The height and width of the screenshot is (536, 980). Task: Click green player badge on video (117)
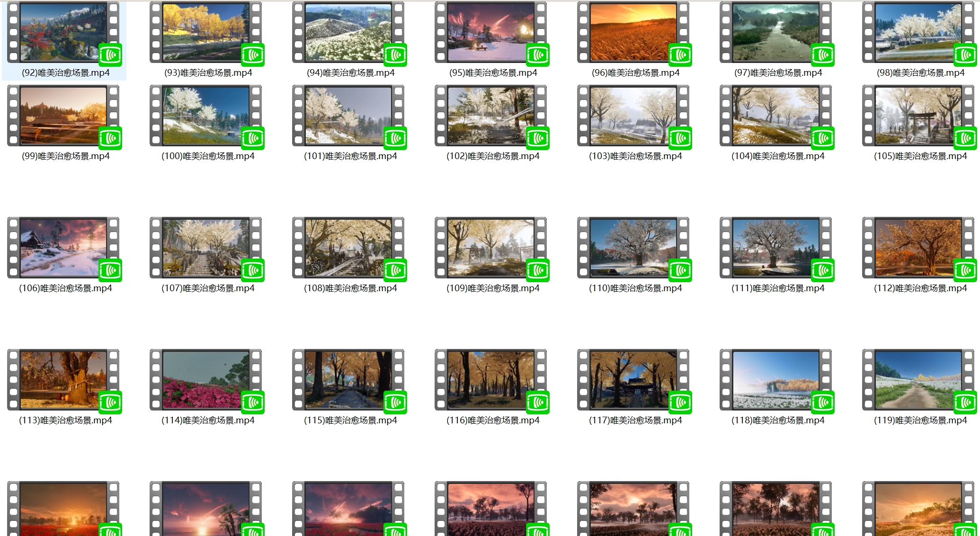click(680, 402)
